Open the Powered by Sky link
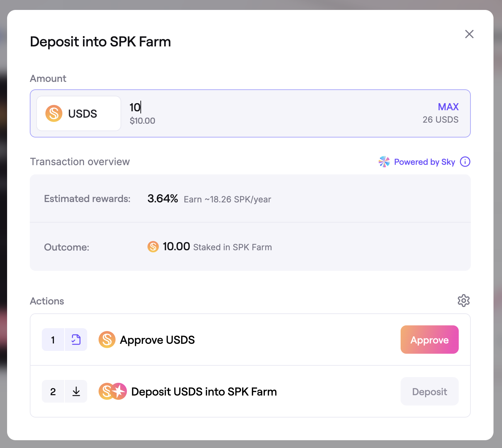This screenshot has width=502, height=448. 424,162
